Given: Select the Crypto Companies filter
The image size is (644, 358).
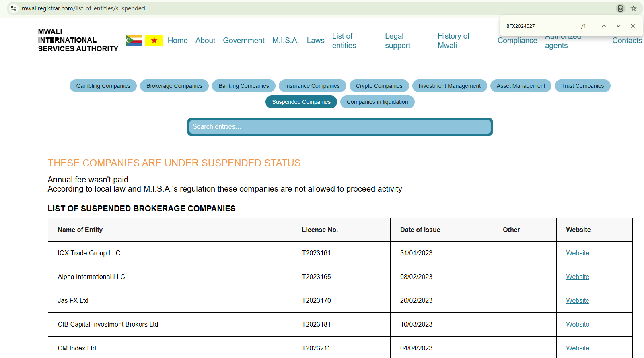Looking at the screenshot, I should point(379,86).
